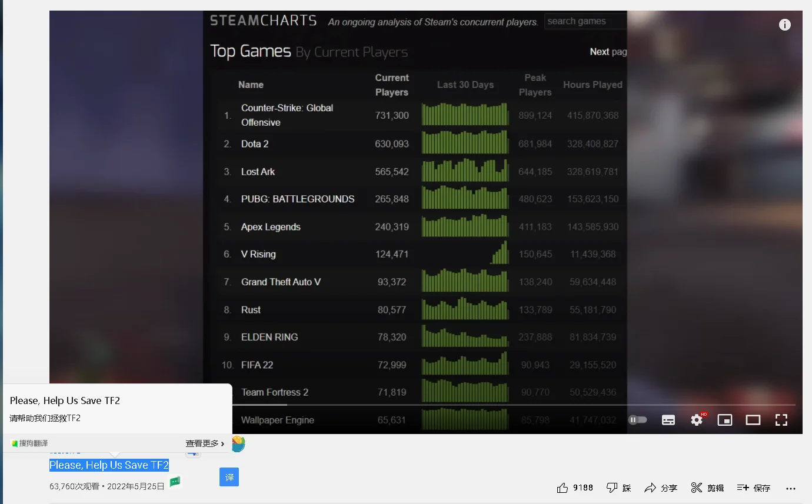812x504 pixels.
Task: Click the translated text 请帮助我们拯救TF2
Action: click(45, 418)
